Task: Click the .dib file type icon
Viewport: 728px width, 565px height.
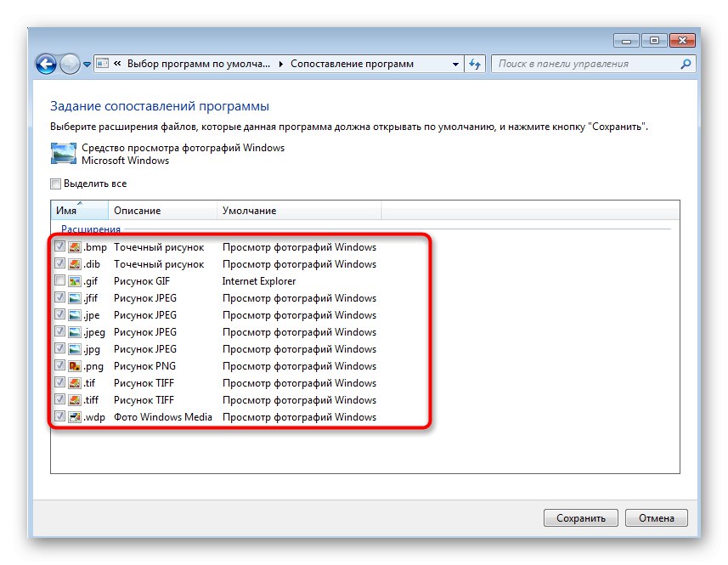Action: 74,263
